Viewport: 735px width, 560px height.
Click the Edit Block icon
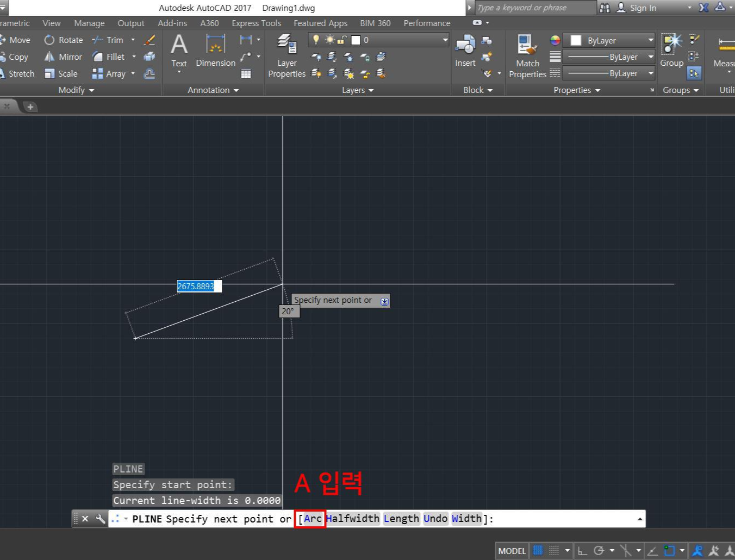point(487,57)
